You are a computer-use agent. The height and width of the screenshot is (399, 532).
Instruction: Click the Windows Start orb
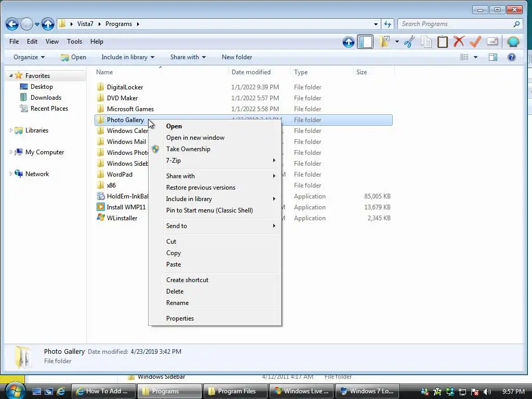coord(15,391)
